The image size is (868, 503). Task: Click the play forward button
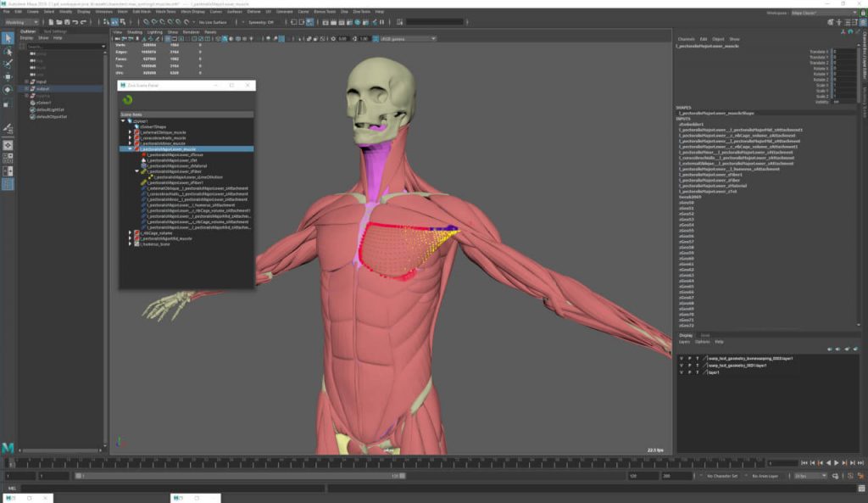pyautogui.click(x=837, y=463)
